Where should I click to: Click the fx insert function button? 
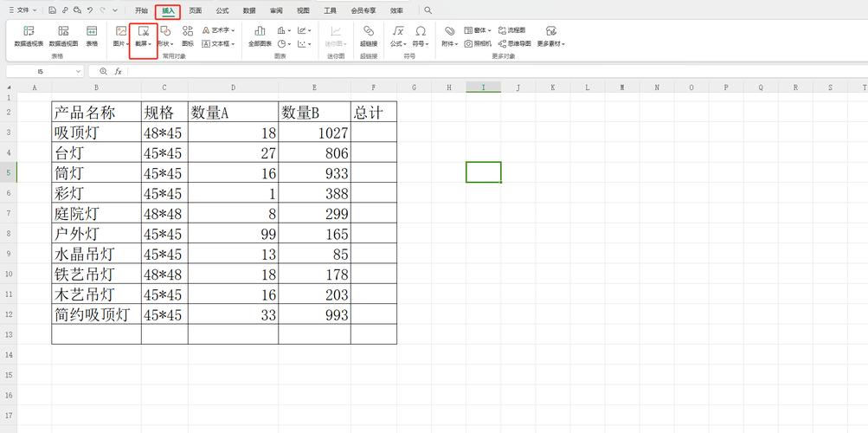click(x=118, y=71)
